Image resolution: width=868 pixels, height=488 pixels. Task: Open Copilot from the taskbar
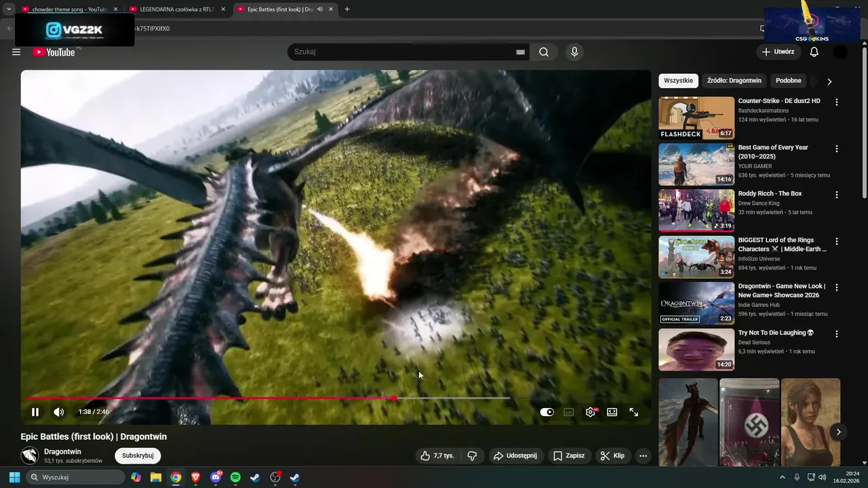pos(136,477)
